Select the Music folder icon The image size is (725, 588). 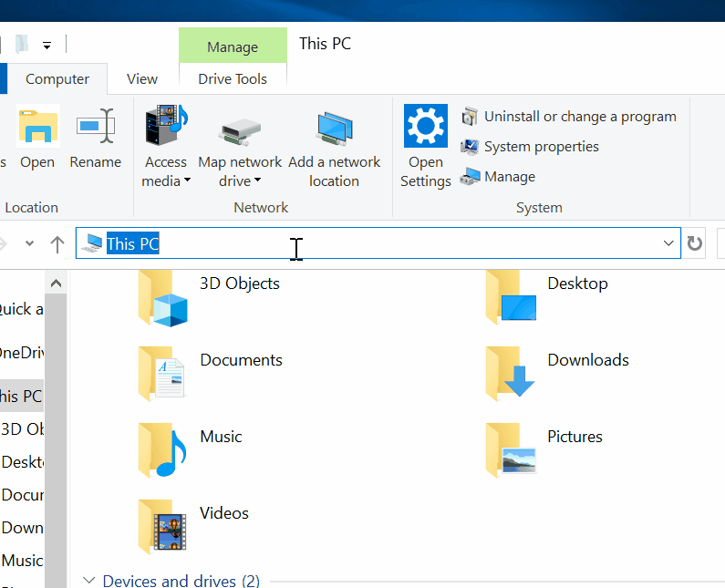pyautogui.click(x=164, y=450)
